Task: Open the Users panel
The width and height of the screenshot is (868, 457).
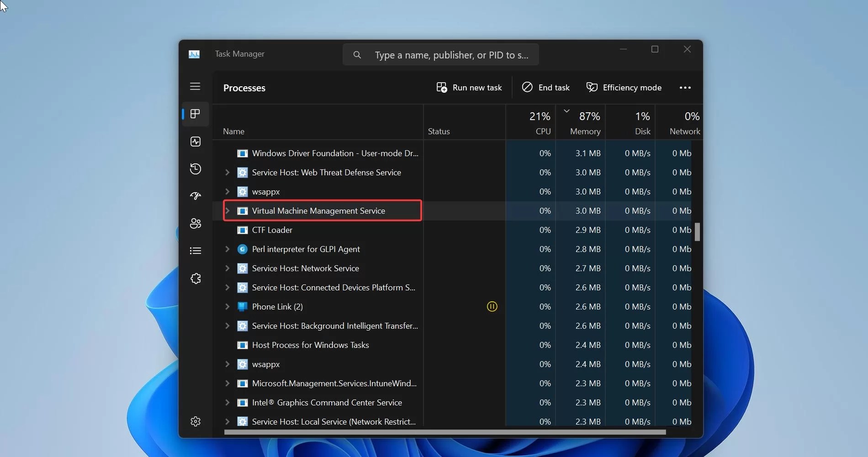Action: click(195, 223)
